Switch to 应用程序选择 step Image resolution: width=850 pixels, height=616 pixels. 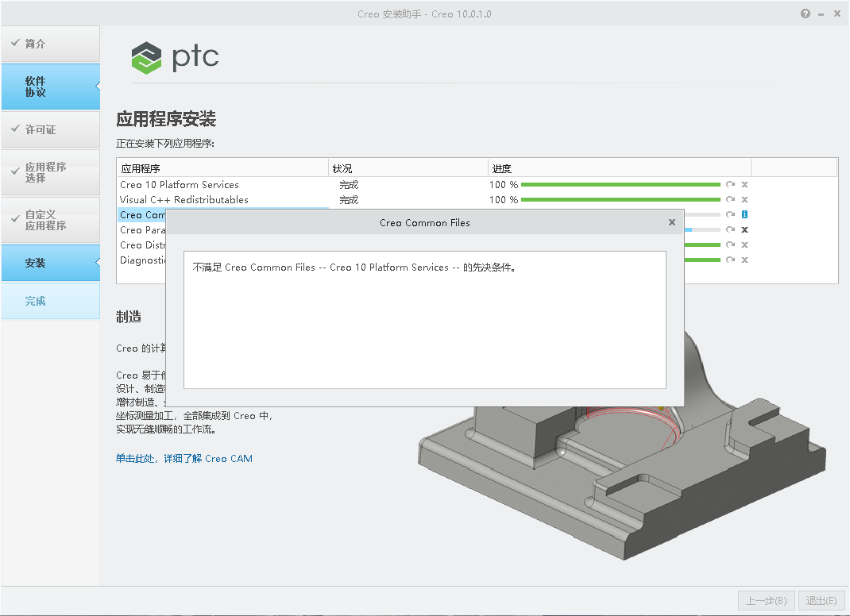coord(50,172)
